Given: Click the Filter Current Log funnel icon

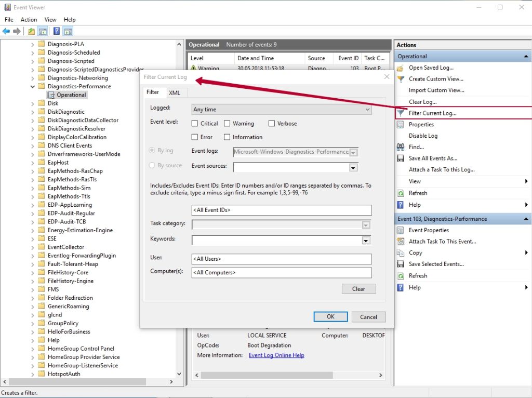Looking at the screenshot, I should pyautogui.click(x=401, y=113).
